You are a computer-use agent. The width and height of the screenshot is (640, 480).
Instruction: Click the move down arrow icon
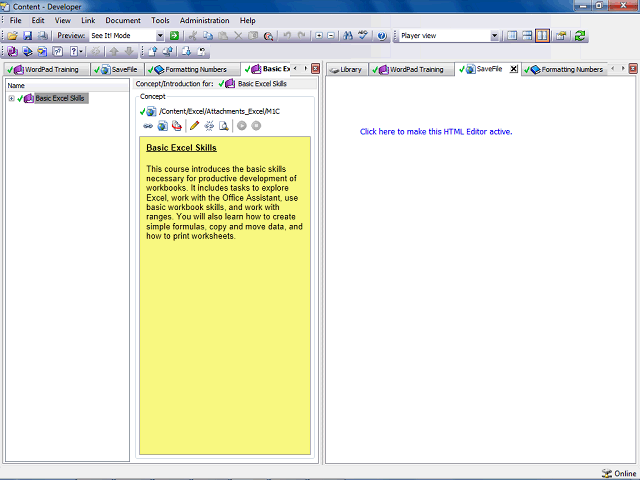click(x=129, y=51)
